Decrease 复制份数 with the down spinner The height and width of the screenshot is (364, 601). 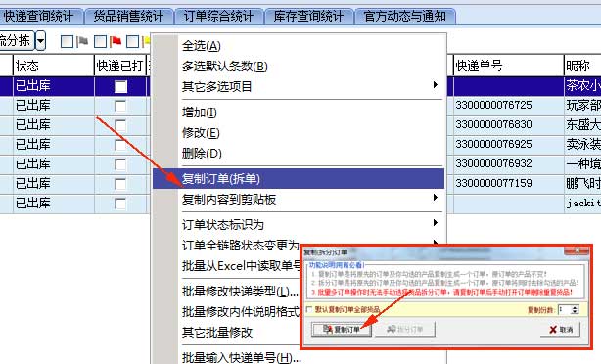tap(575, 312)
